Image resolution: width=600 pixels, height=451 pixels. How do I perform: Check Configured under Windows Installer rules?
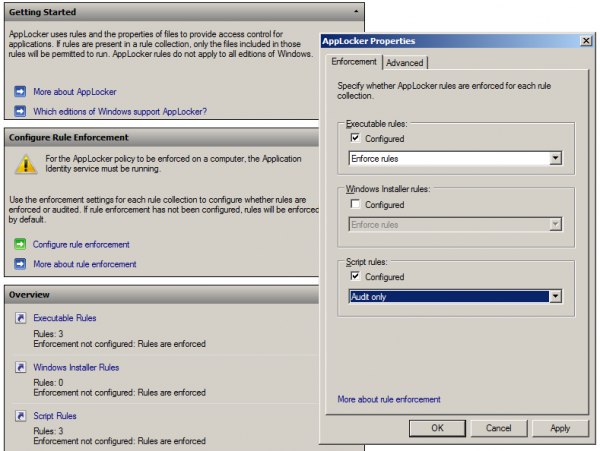tap(355, 204)
